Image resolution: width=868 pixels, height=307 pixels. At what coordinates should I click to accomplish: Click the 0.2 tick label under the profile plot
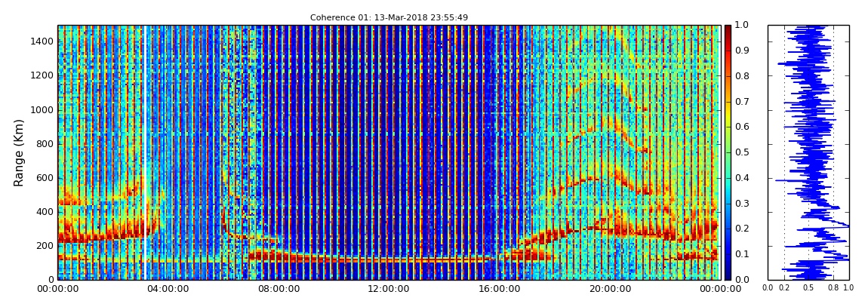click(x=784, y=288)
